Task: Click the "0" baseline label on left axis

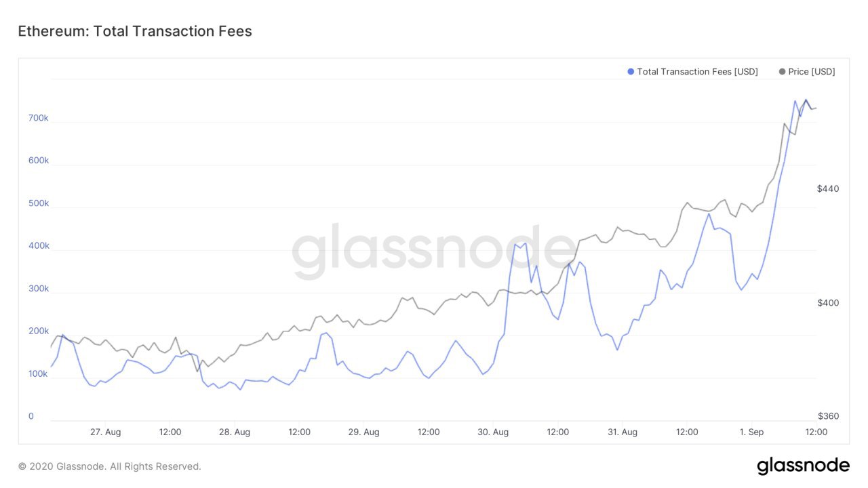Action: (31, 416)
